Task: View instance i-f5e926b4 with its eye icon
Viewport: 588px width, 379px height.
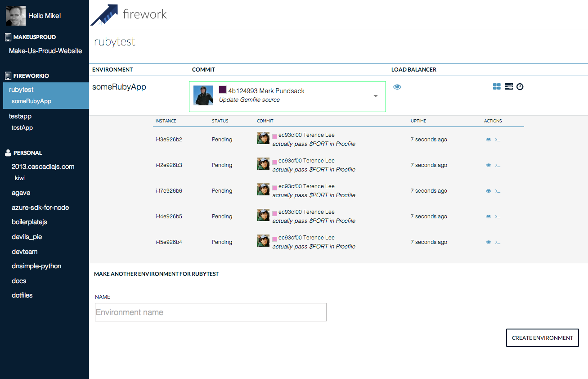Action: click(x=489, y=242)
